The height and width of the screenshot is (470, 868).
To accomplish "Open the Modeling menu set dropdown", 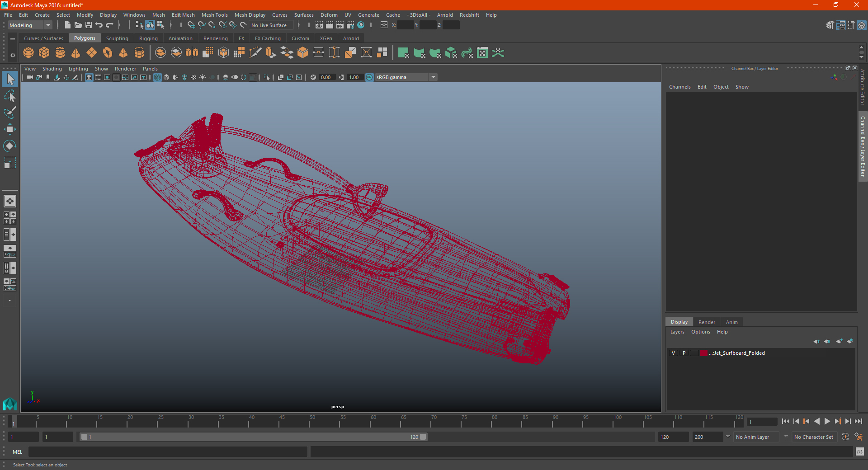I will pyautogui.click(x=30, y=25).
